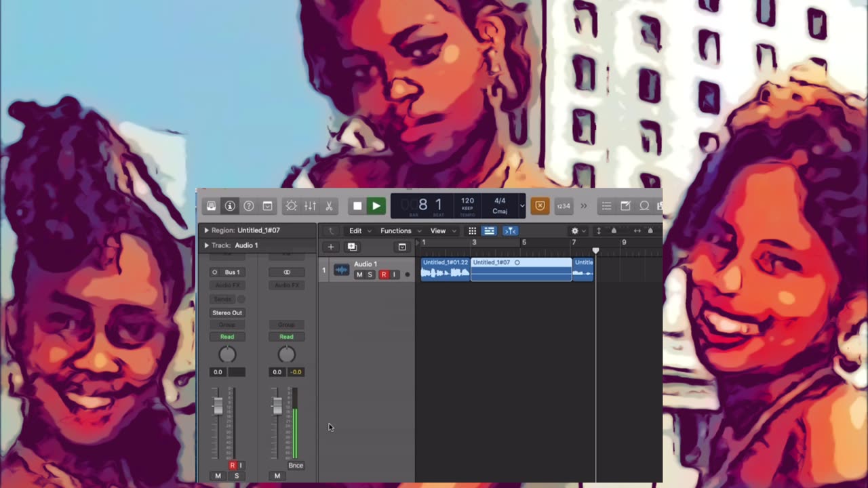Solo the Audio 1 track header

[x=370, y=274]
